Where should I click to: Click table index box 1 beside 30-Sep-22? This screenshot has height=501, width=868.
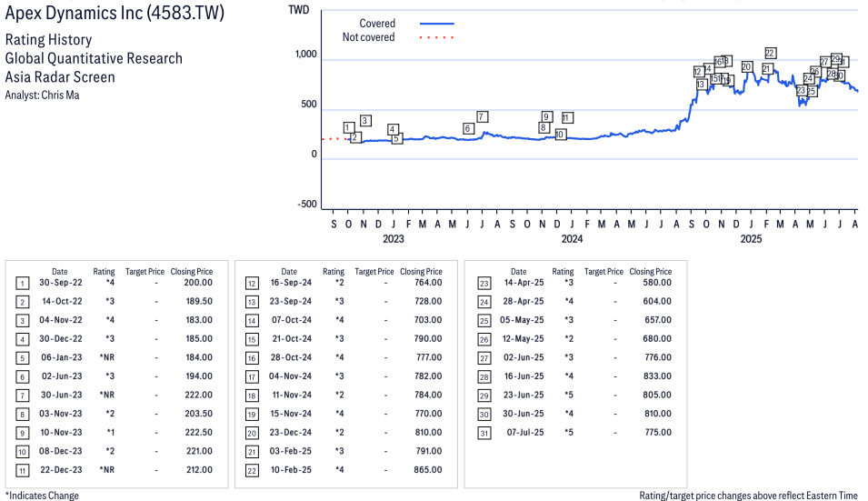click(x=22, y=284)
